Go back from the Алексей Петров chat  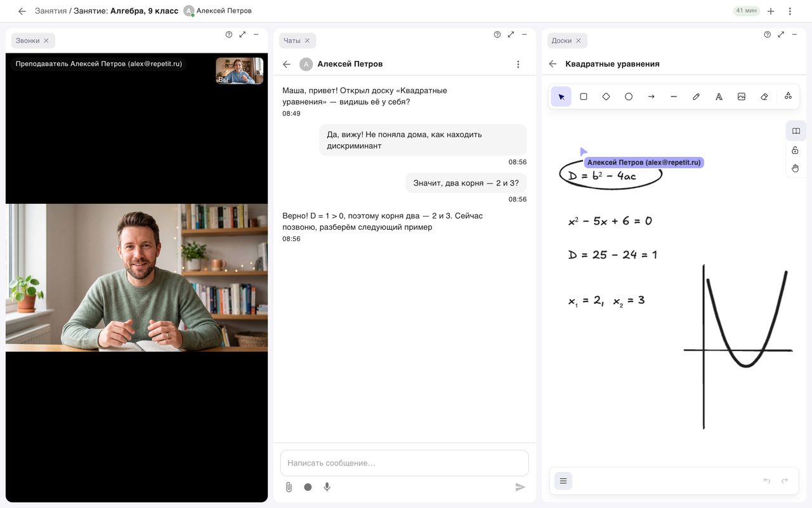pos(287,64)
